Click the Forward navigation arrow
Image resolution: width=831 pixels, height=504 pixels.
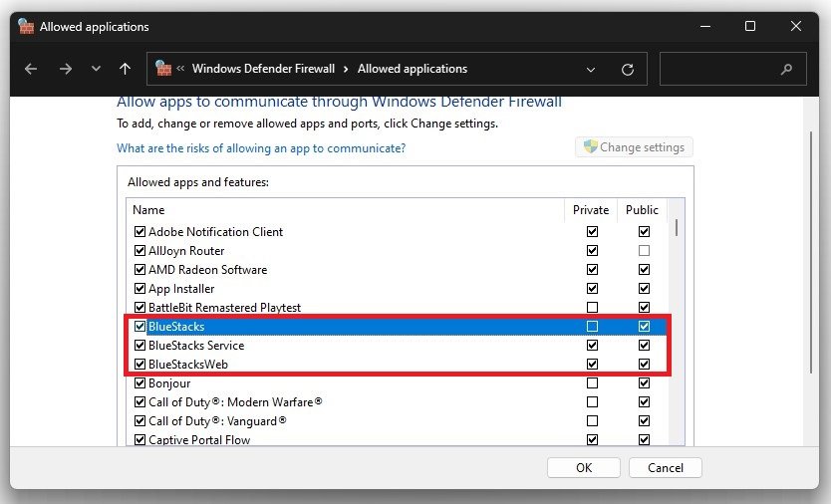tap(65, 69)
